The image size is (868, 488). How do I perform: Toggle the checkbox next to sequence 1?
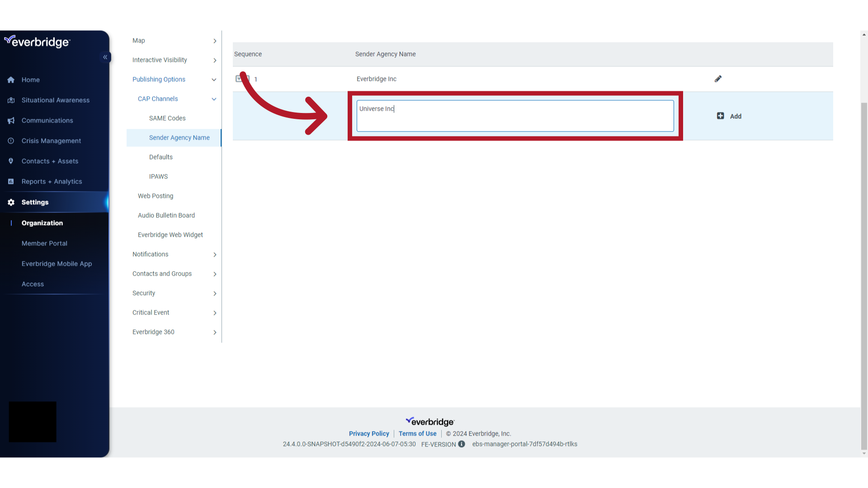pos(241,79)
